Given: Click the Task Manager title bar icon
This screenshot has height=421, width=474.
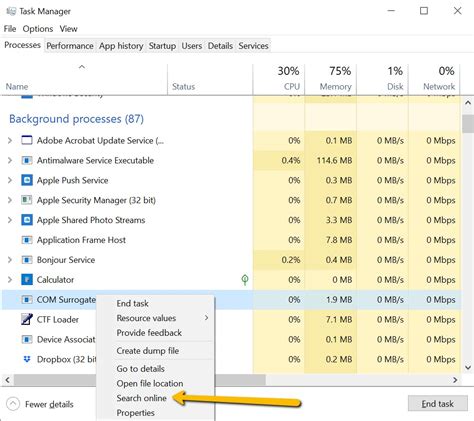Looking at the screenshot, I should coord(11,11).
